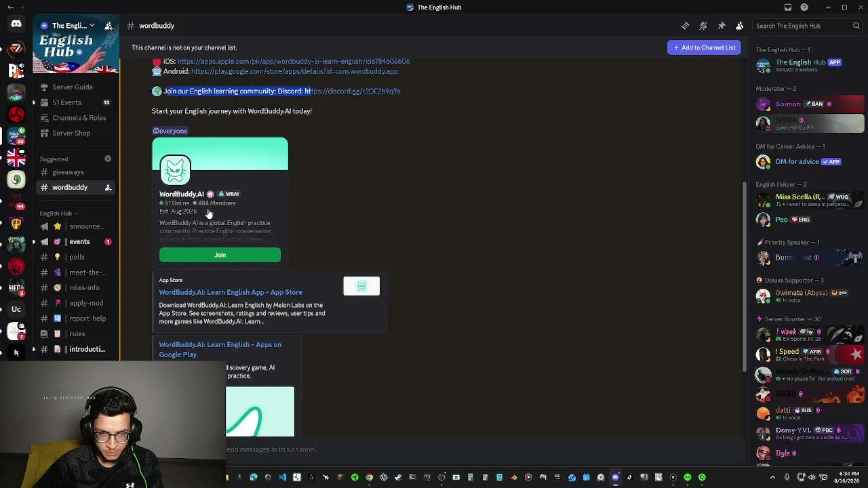Open the apply-mod channel

[76, 303]
